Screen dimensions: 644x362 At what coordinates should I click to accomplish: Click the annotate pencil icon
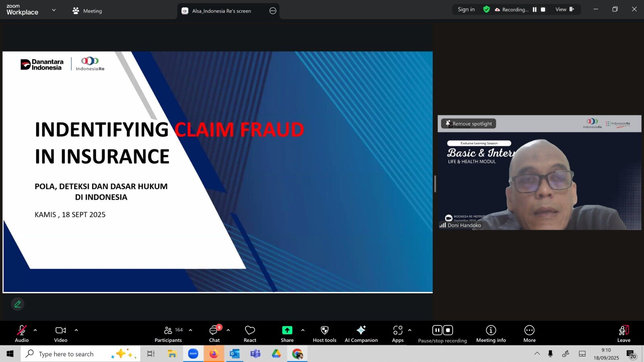coord(18,304)
